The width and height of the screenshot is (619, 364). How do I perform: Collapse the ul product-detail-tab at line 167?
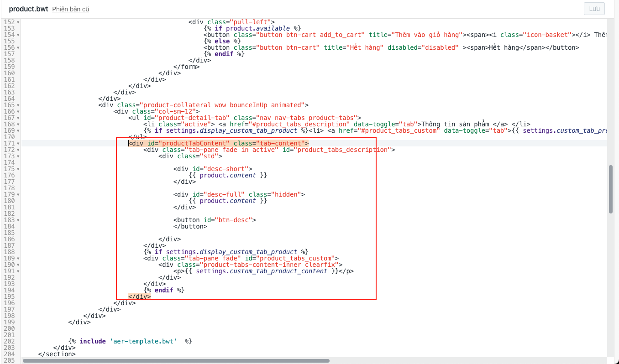pyautogui.click(x=18, y=118)
